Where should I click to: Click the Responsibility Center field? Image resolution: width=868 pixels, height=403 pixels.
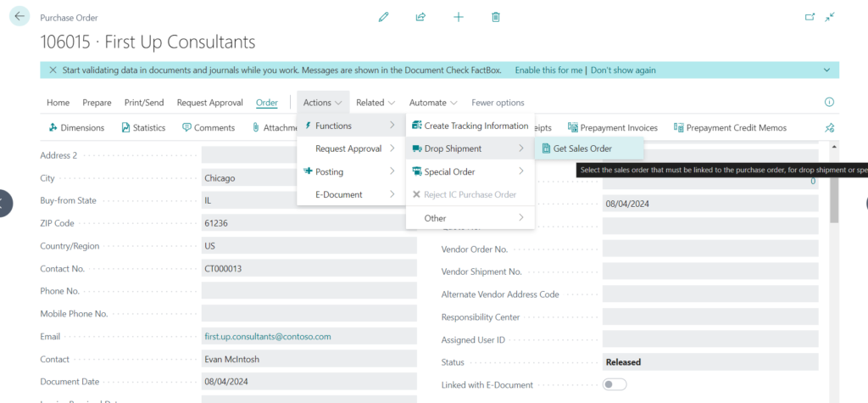[x=710, y=317]
